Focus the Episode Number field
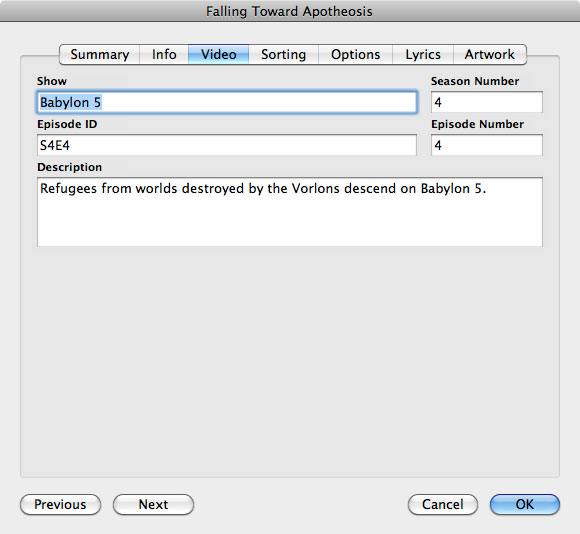The image size is (580, 534). coord(487,145)
